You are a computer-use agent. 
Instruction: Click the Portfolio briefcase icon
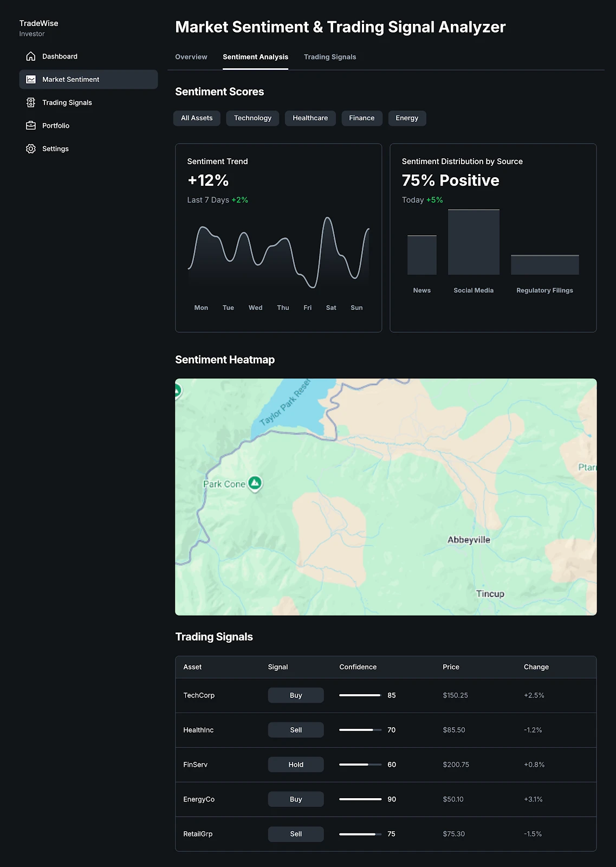(31, 126)
